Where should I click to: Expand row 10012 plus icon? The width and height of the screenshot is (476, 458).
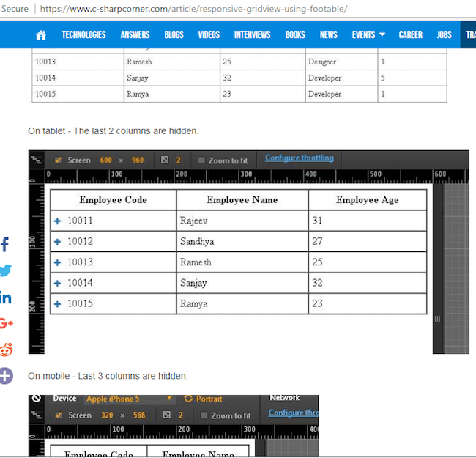coord(57,242)
